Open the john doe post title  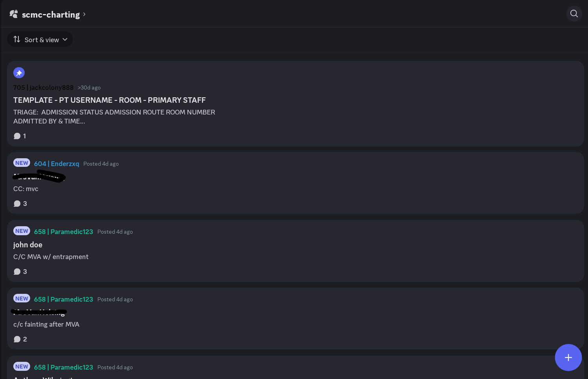(28, 245)
